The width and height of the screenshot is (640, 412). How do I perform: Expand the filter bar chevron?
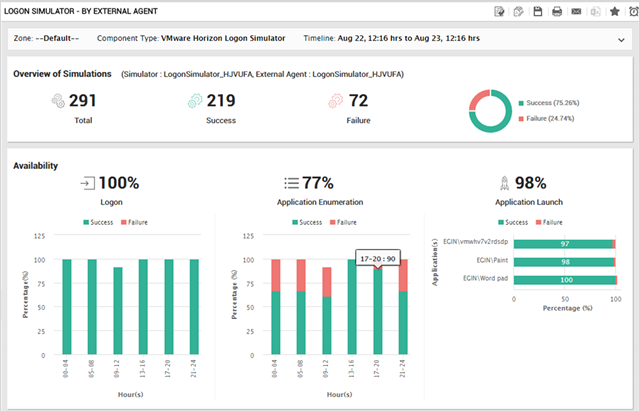[x=621, y=40]
